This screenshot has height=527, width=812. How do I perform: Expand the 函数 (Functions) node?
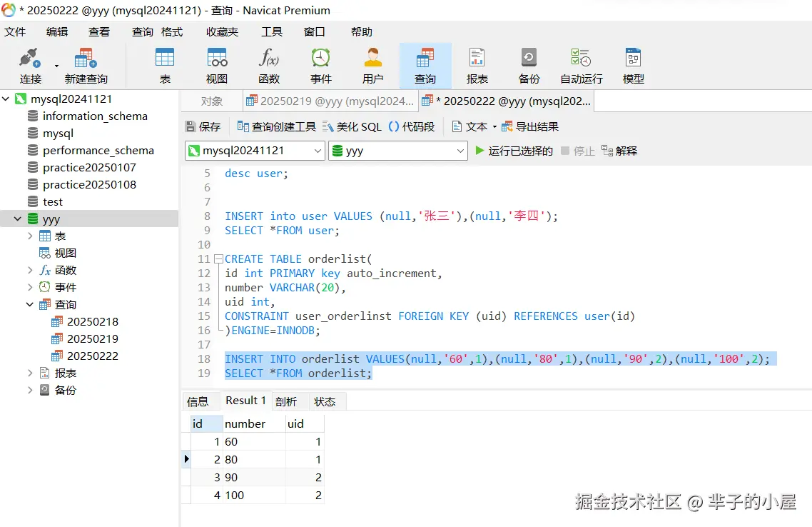(x=30, y=270)
